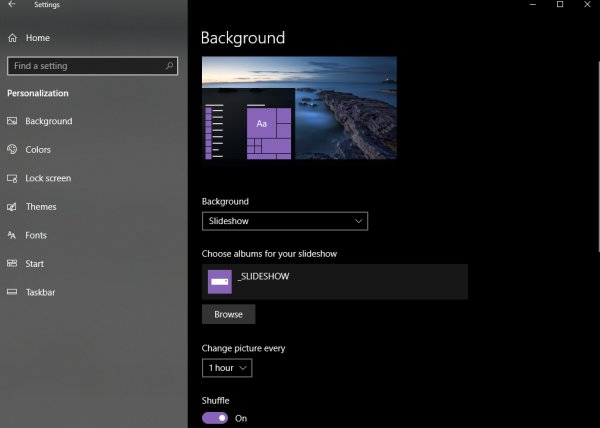Click the Personalization heading text
The width and height of the screenshot is (600, 428).
pos(38,93)
